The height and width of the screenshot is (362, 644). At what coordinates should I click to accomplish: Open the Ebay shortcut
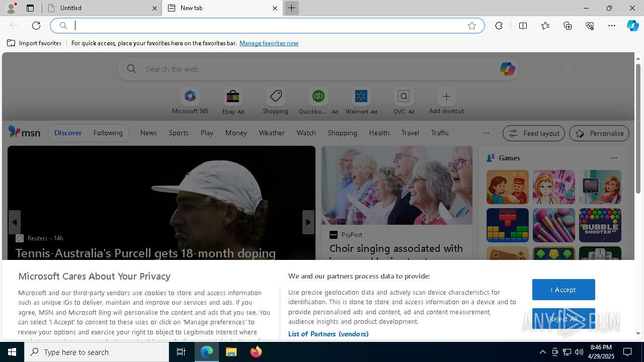[x=232, y=101]
